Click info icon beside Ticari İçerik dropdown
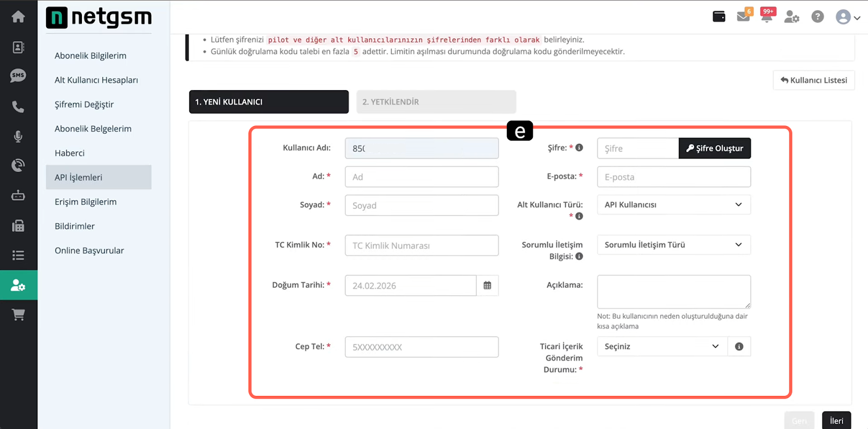This screenshot has height=429, width=868. tap(739, 346)
